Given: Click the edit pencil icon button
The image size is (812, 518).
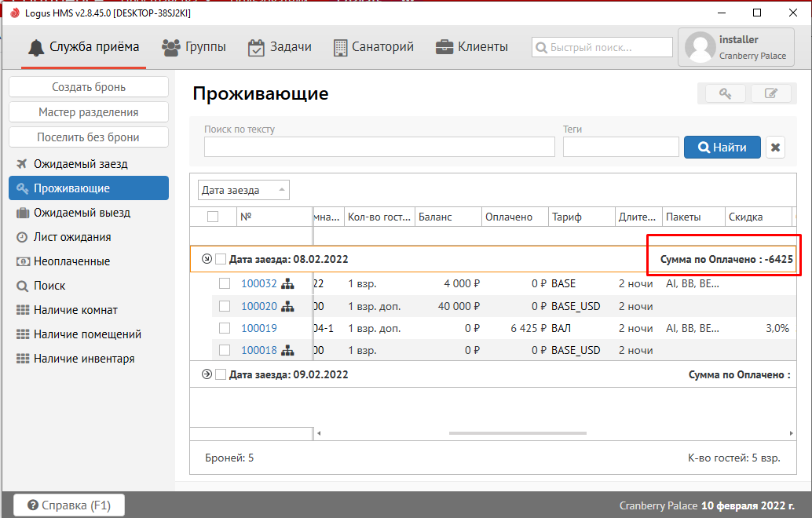Looking at the screenshot, I should (770, 94).
